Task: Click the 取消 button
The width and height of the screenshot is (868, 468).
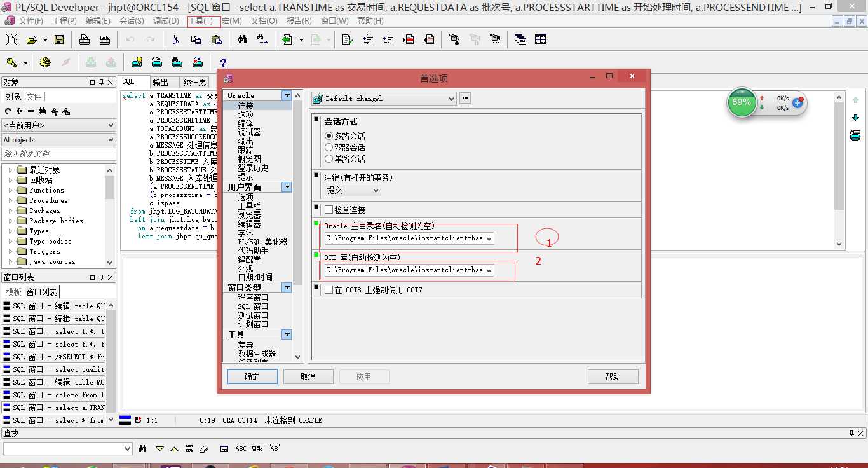Action: [308, 376]
